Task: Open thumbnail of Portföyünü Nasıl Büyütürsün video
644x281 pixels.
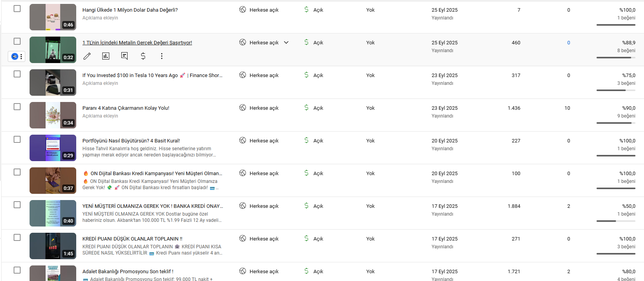Action: coord(53,148)
